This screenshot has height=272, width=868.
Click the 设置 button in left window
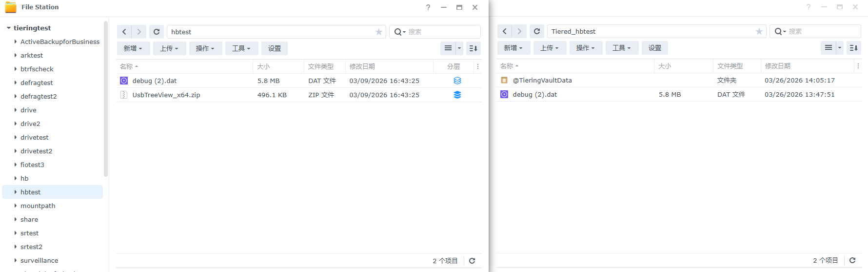pos(275,48)
